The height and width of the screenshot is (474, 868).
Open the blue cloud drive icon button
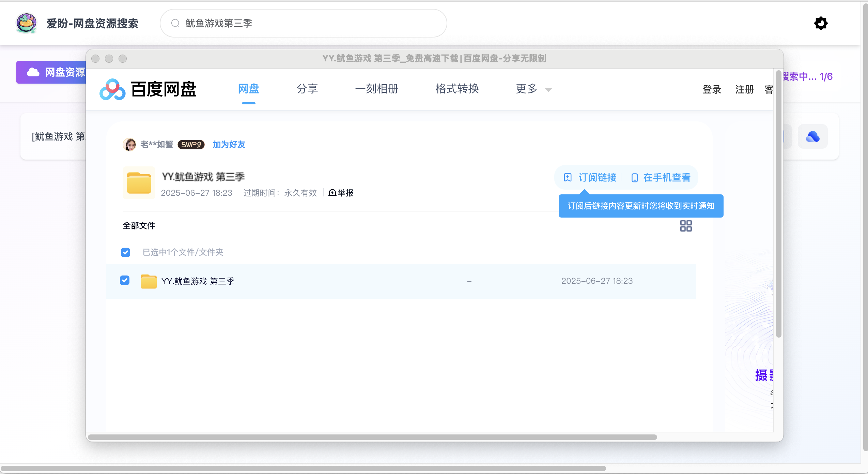click(x=812, y=137)
